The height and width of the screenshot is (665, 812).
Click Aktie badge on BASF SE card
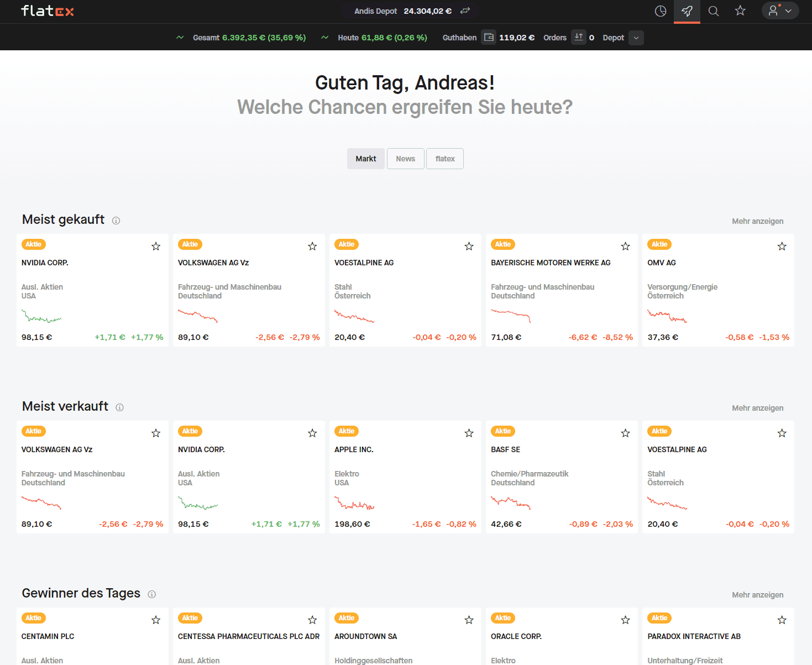pyautogui.click(x=503, y=431)
